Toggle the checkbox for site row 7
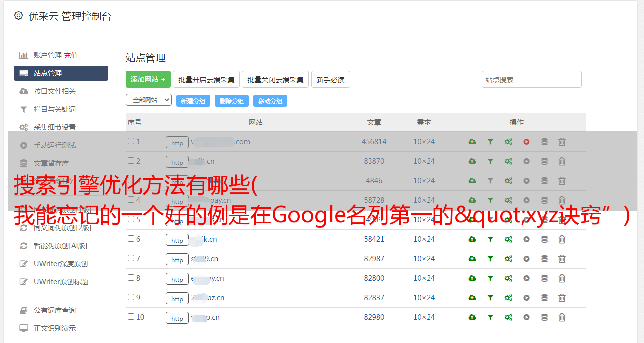The width and height of the screenshot is (644, 343). [131, 258]
